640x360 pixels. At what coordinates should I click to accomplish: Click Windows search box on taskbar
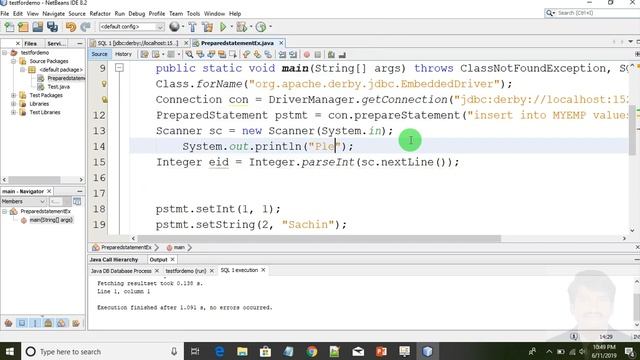[x=102, y=351]
